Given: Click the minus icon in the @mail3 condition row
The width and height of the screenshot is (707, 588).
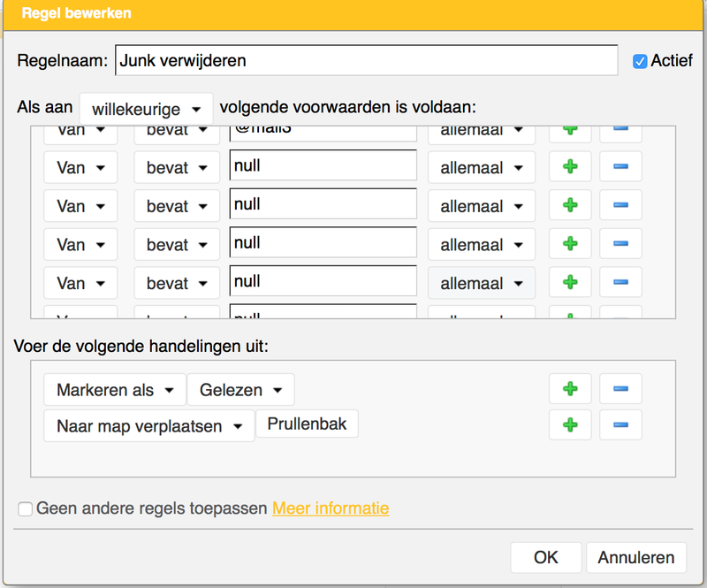Looking at the screenshot, I should 620,132.
